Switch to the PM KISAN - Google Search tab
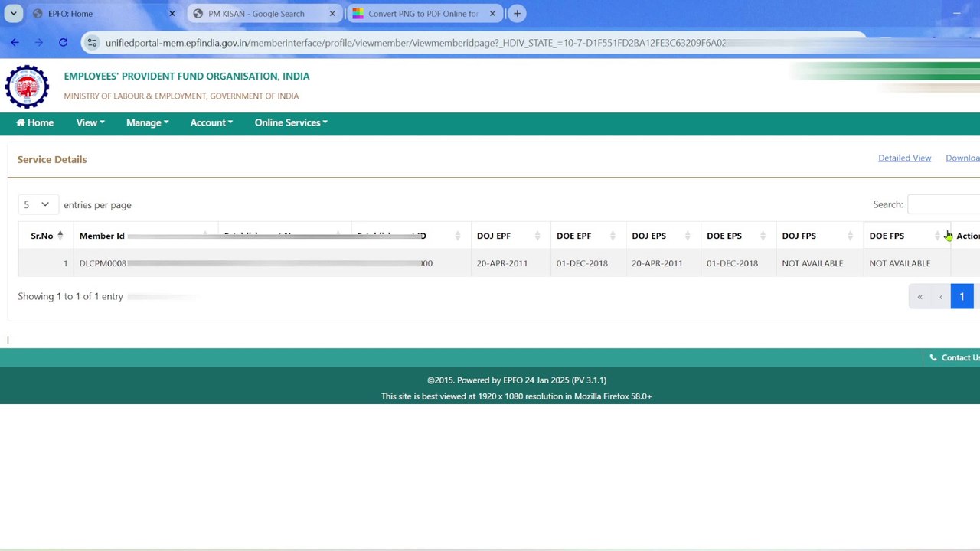980x551 pixels. (264, 14)
